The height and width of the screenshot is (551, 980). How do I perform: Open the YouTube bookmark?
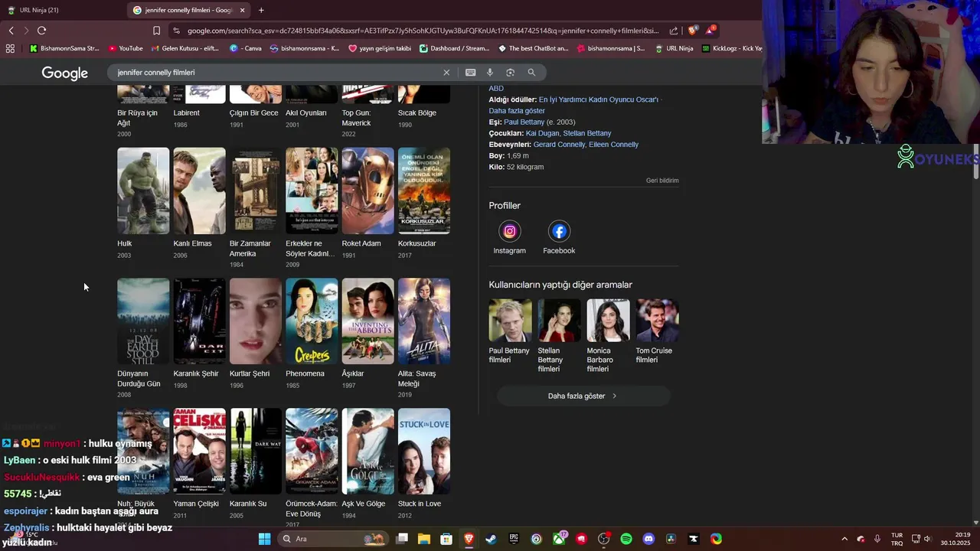coord(126,48)
